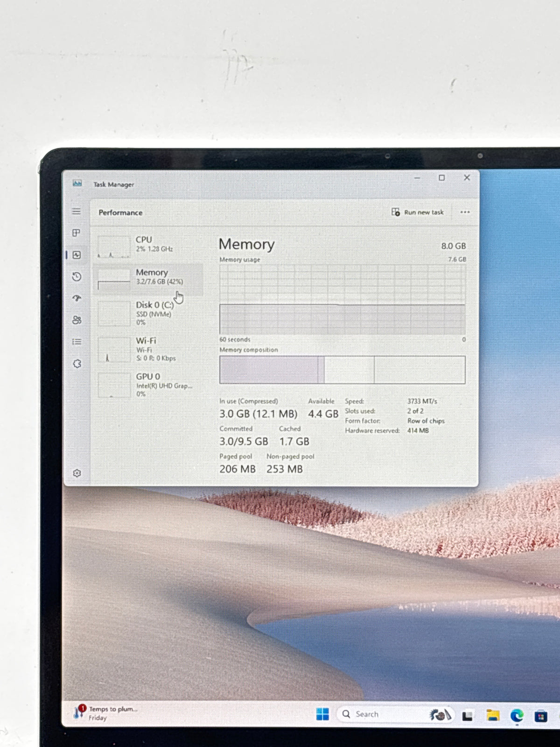Click the Memory composition bar
Screen dimensions: 560x747
coord(342,370)
